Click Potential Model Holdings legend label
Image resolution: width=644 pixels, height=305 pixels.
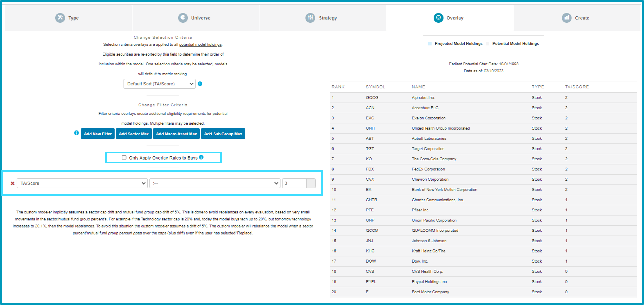pyautogui.click(x=516, y=44)
